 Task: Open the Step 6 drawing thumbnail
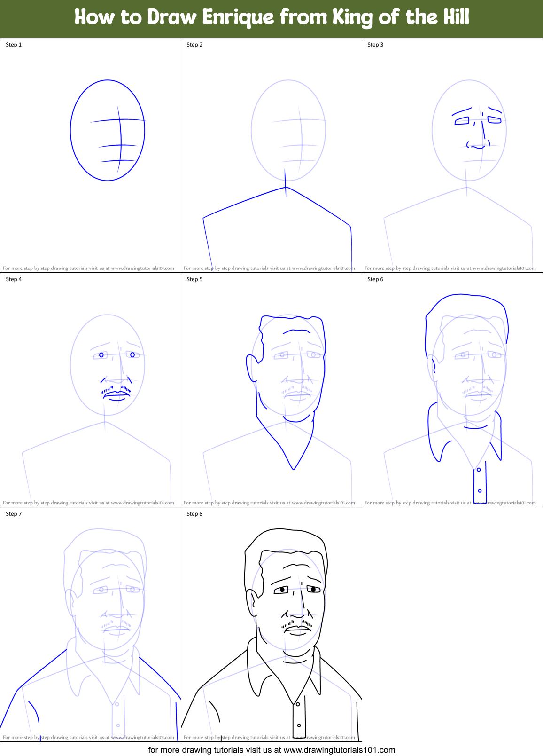pyautogui.click(x=452, y=390)
